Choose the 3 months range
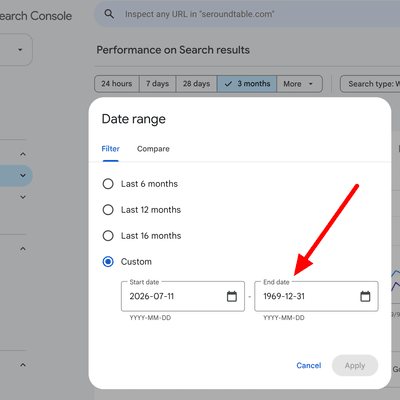This screenshot has height=400, width=400. [247, 84]
